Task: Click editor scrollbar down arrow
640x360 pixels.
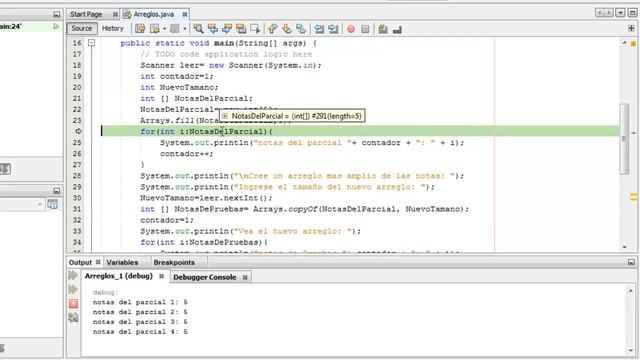Action: click(x=624, y=247)
